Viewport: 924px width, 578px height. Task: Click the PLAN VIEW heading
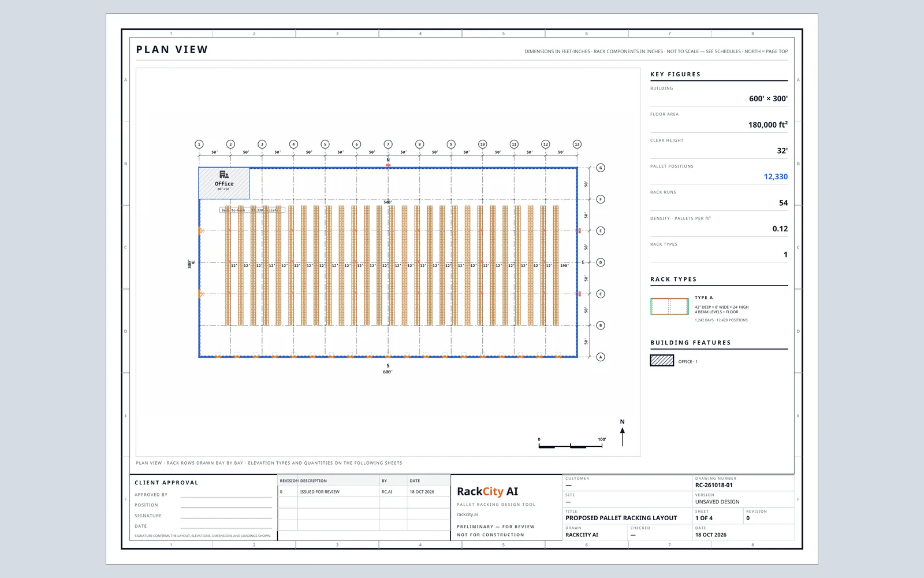click(172, 50)
